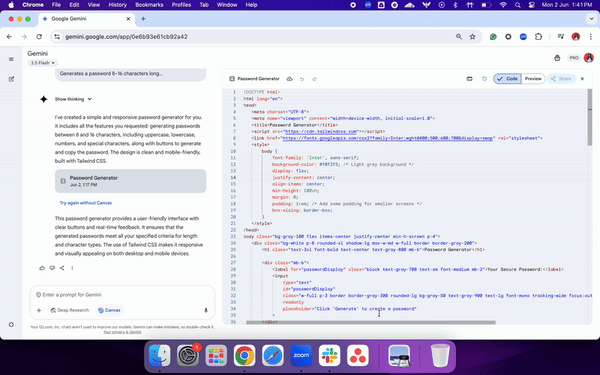The image size is (600, 375).
Task: Click Try again without Canvas link
Action: point(86,203)
